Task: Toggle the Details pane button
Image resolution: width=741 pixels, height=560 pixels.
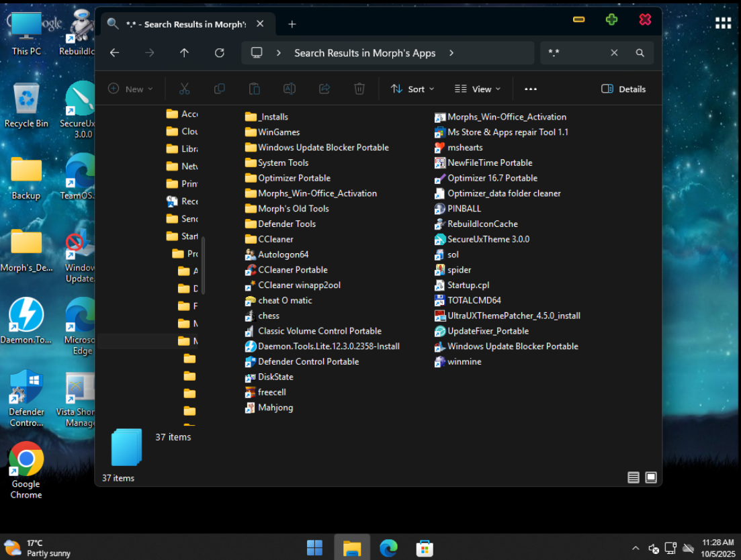Action: [623, 89]
